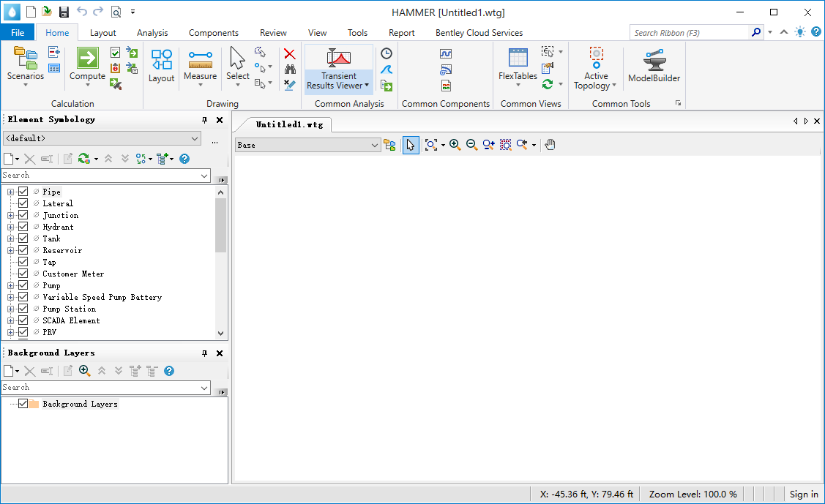Open the Scenarios manager

(25, 66)
